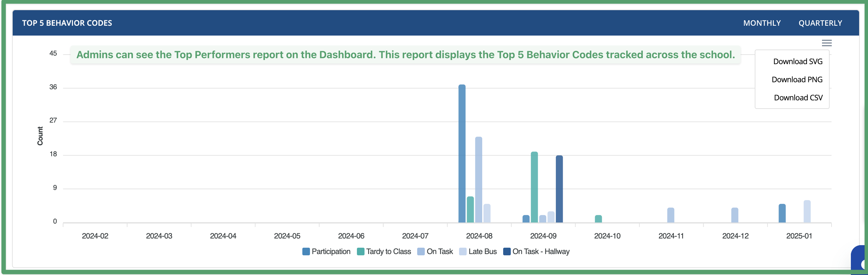Toggle Tardy to Class legend item

click(388, 252)
